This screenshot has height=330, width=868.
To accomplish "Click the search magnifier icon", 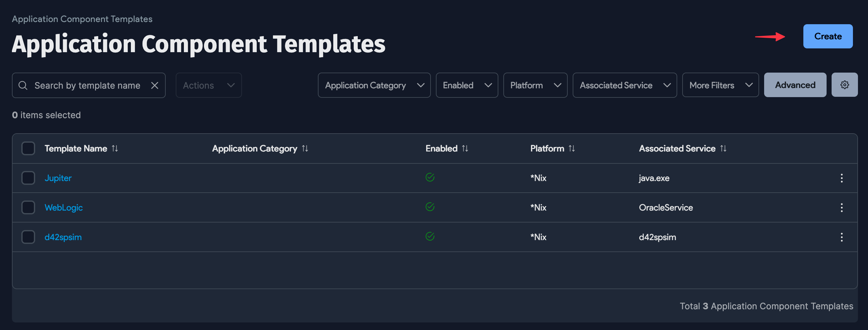I will pos(23,85).
